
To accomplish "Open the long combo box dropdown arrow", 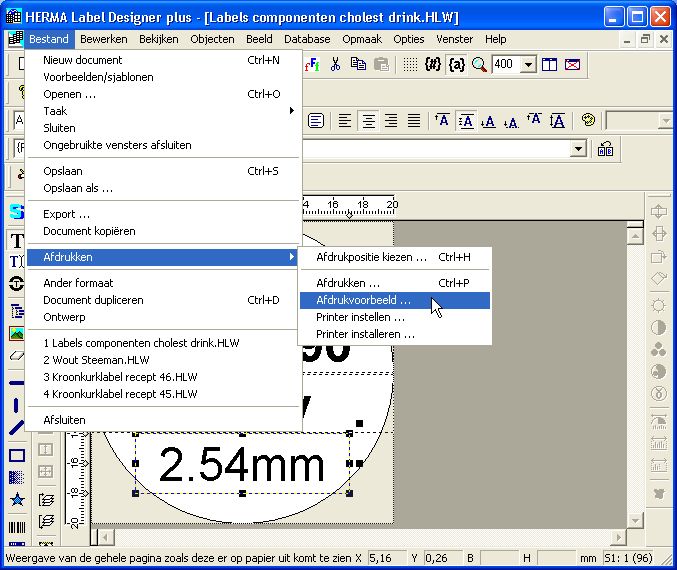I will 578,148.
